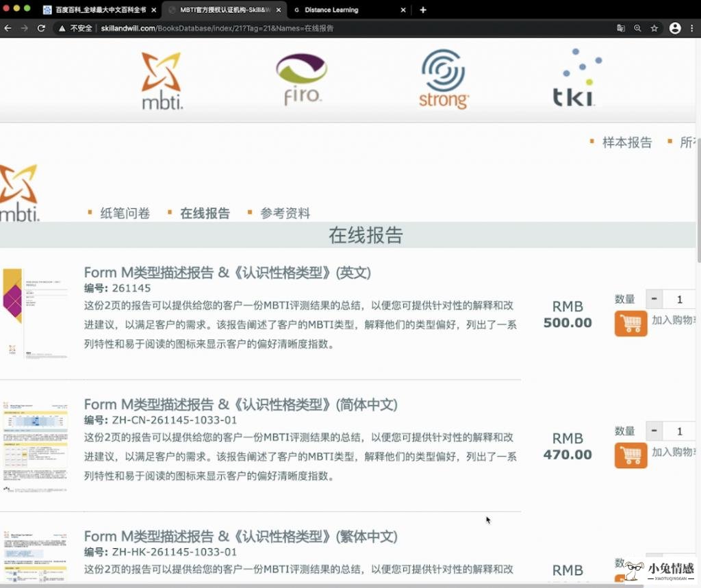Image resolution: width=701 pixels, height=588 pixels.
Task: Click the 在线报告 section heading
Action: [366, 235]
